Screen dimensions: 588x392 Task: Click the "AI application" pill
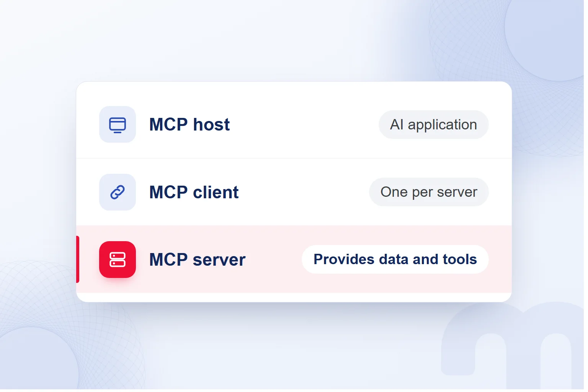point(433,124)
